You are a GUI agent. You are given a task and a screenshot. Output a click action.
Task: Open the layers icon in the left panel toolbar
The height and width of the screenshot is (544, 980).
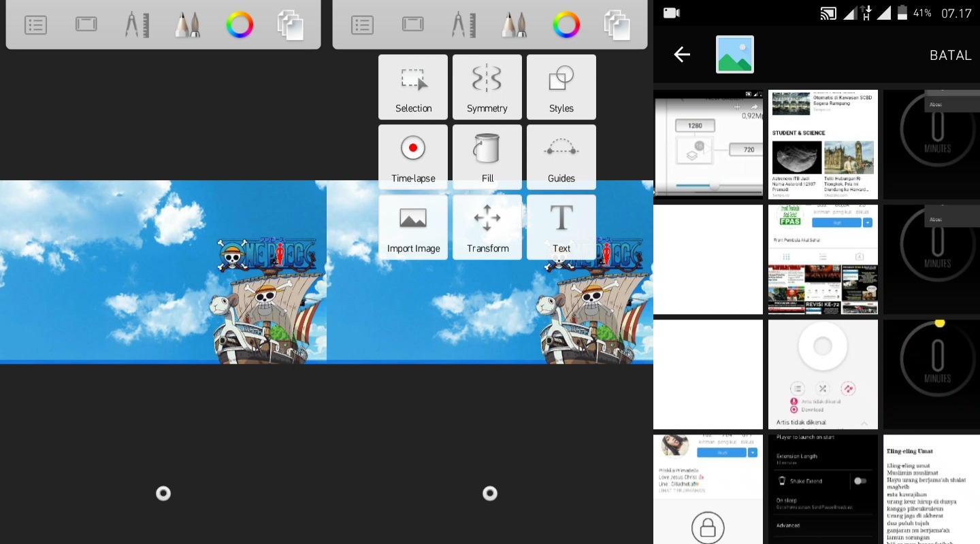[x=291, y=25]
